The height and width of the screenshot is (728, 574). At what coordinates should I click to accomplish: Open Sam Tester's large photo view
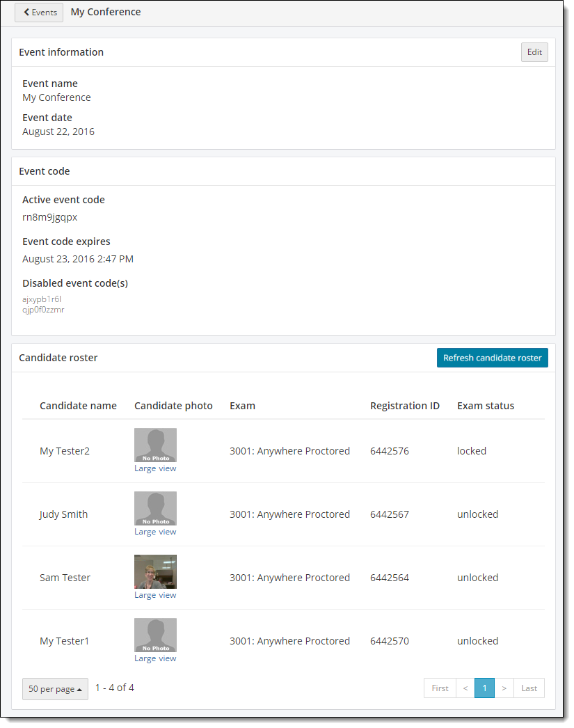click(155, 595)
